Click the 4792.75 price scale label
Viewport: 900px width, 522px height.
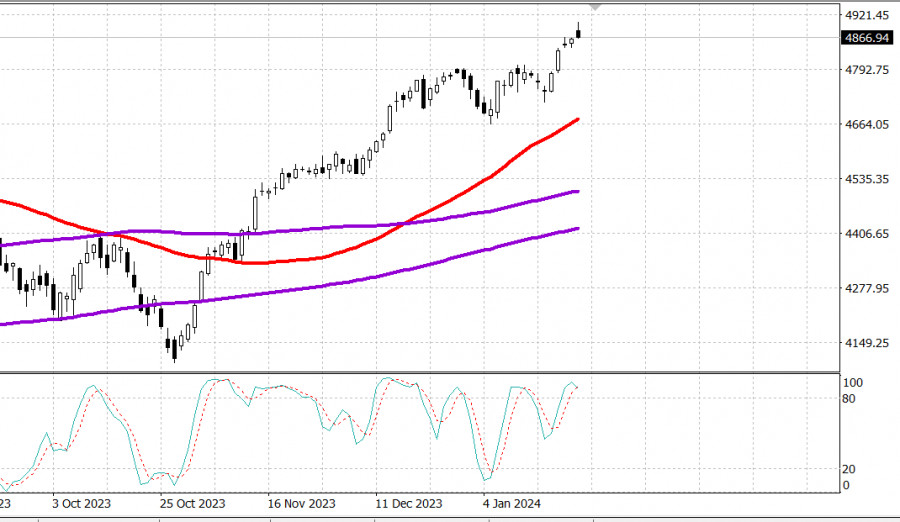(x=867, y=69)
